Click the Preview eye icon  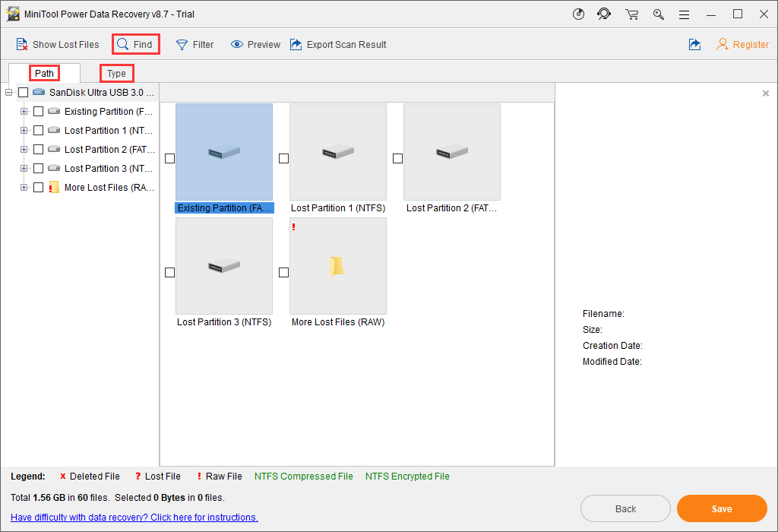pyautogui.click(x=237, y=45)
